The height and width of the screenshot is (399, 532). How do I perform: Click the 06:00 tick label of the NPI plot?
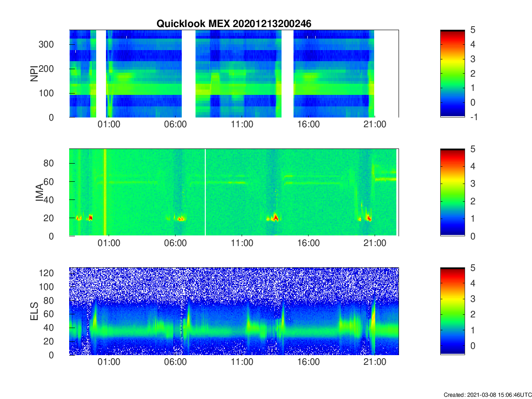point(176,125)
